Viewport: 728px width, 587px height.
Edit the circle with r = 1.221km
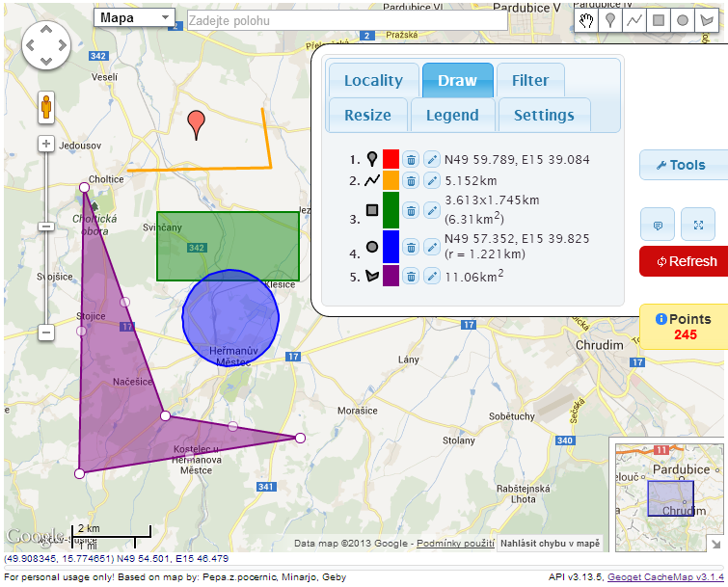point(432,248)
